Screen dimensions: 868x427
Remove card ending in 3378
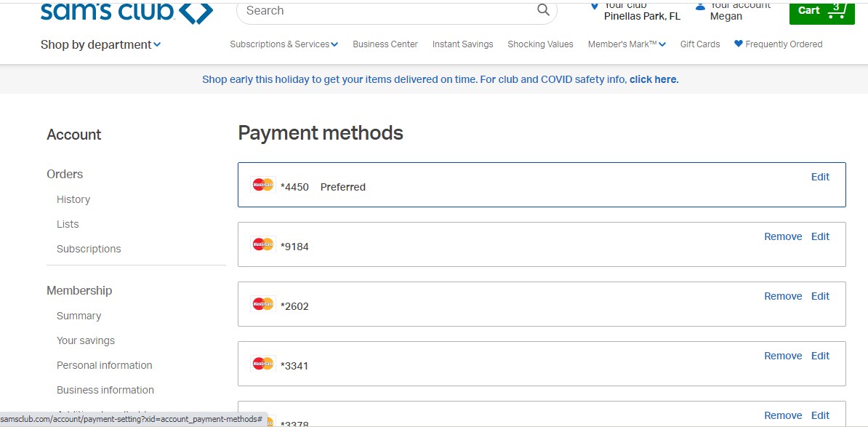click(x=783, y=416)
